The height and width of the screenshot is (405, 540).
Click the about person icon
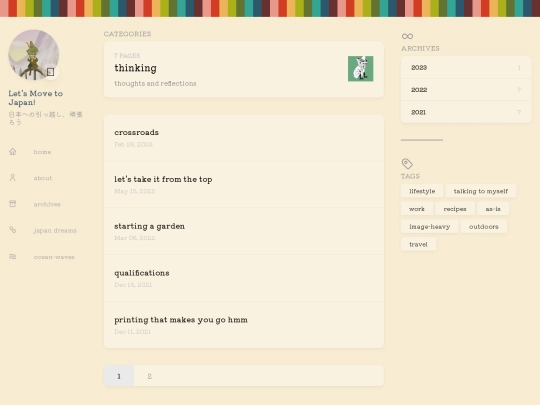click(x=13, y=178)
